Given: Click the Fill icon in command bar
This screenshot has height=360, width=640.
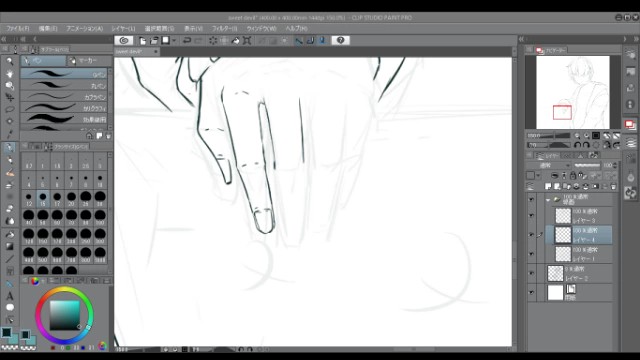Looking at the screenshot, I should coord(236,40).
